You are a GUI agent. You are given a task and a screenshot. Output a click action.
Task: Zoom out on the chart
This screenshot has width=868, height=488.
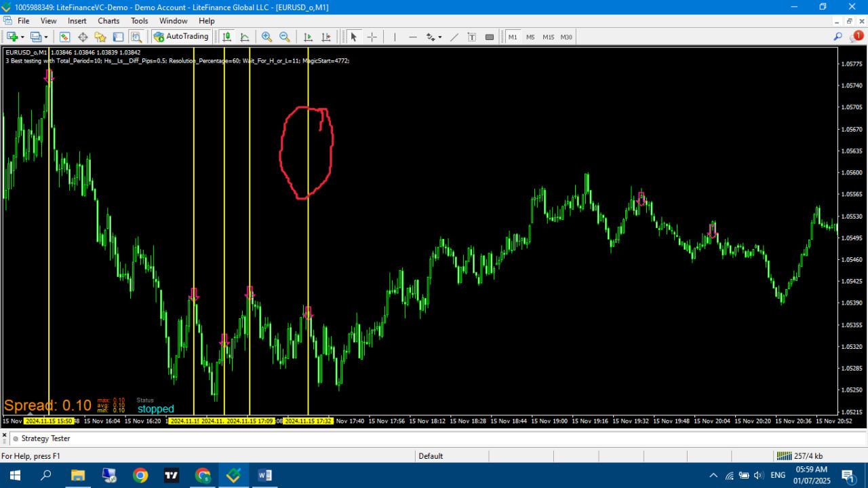point(285,37)
